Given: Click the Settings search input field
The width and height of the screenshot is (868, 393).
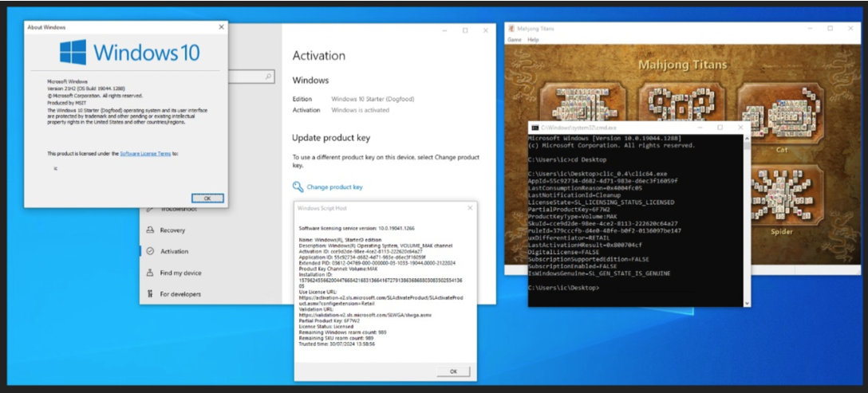Looking at the screenshot, I should pyautogui.click(x=251, y=77).
